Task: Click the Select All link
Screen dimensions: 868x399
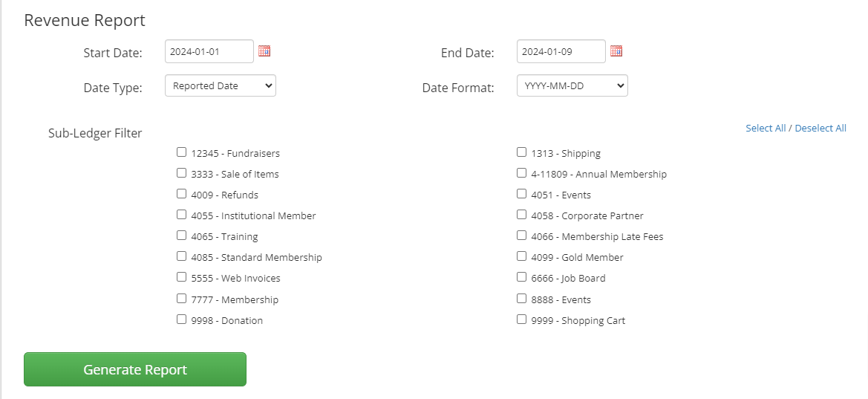Action: (765, 129)
